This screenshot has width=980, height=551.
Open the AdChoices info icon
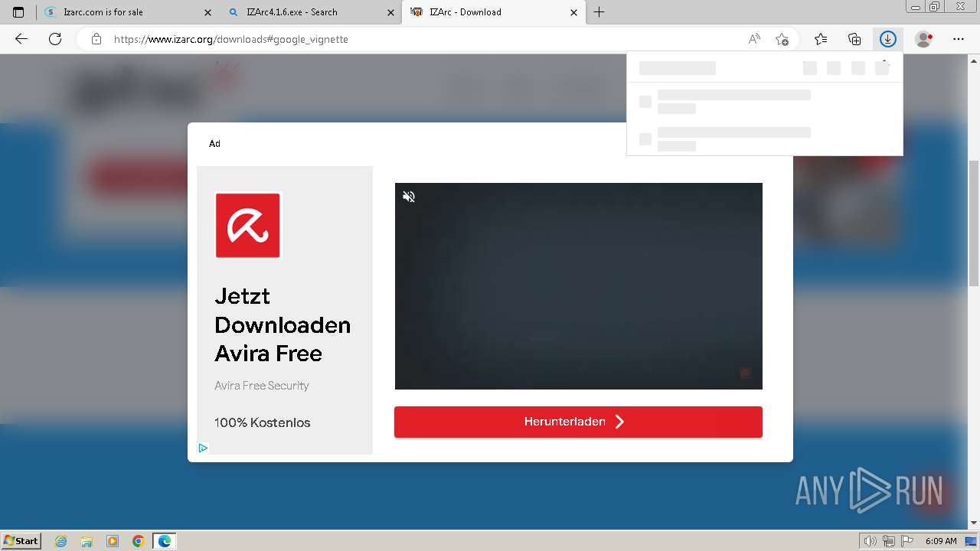203,448
